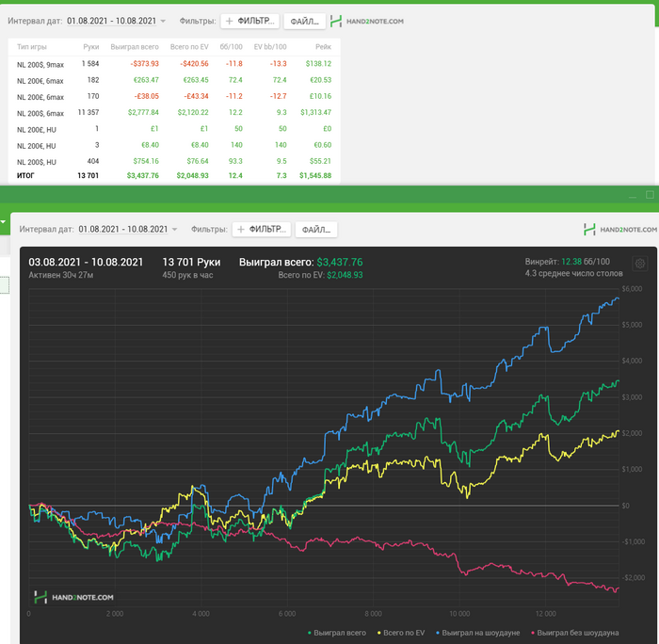Image resolution: width=659 pixels, height=644 pixels.
Task: Toggle Выиграл без шоудауна legend series
Action: pos(575,633)
